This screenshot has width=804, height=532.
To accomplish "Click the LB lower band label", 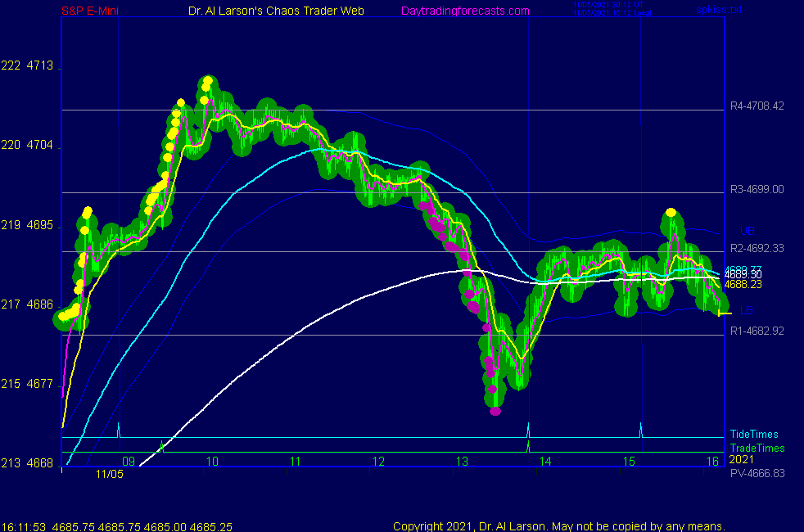I will [x=747, y=310].
